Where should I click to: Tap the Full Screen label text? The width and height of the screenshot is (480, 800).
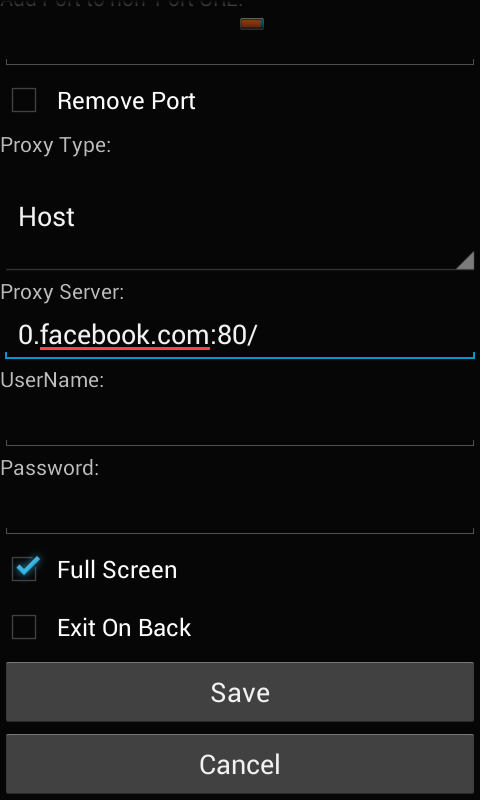117,569
